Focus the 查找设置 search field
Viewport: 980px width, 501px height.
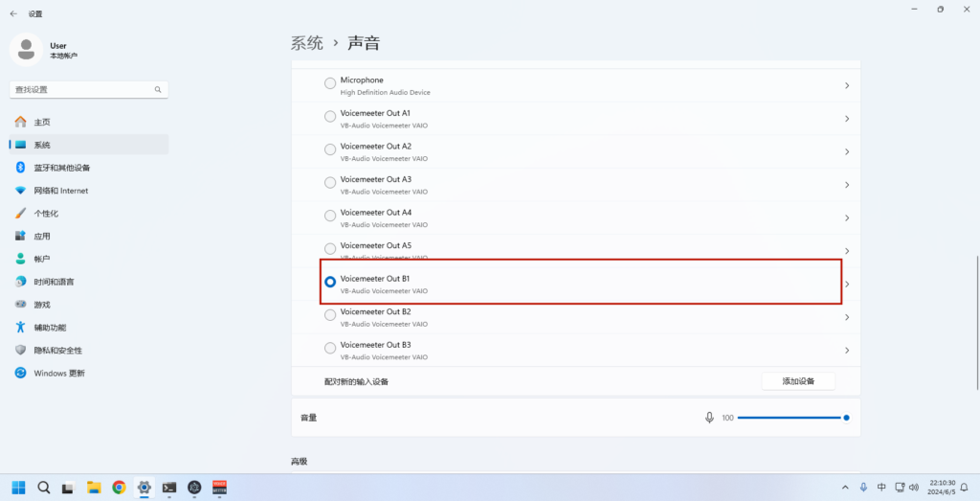(x=89, y=89)
